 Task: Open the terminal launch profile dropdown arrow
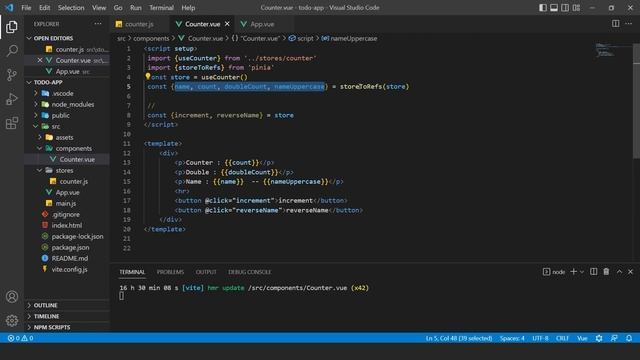pos(582,272)
